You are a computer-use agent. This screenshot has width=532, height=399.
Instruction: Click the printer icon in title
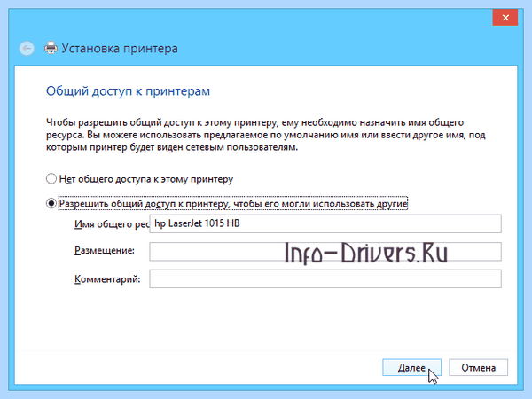(x=51, y=48)
